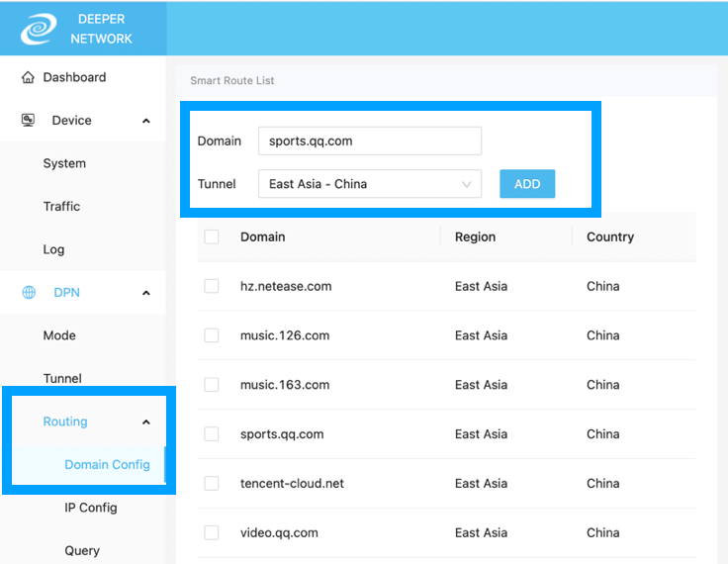Screen dimensions: 728x564
Task: Select Domain Config under Routing
Action: point(107,465)
